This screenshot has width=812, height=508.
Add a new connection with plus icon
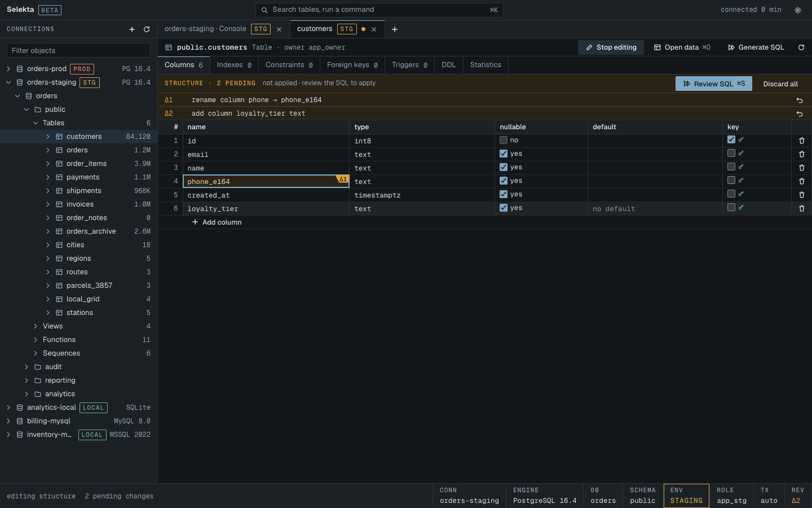[x=132, y=29]
